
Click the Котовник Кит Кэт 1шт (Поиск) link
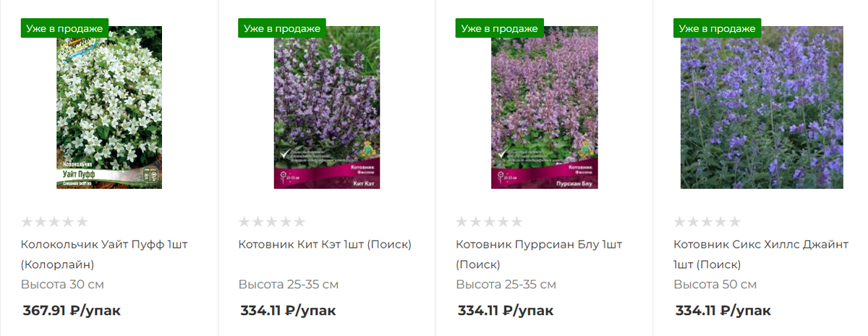point(325,244)
